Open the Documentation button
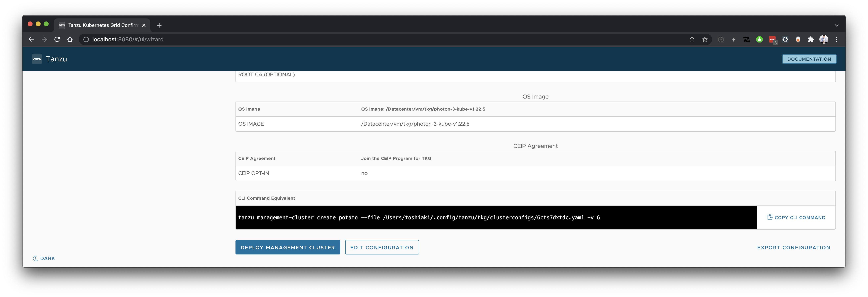 (x=809, y=59)
